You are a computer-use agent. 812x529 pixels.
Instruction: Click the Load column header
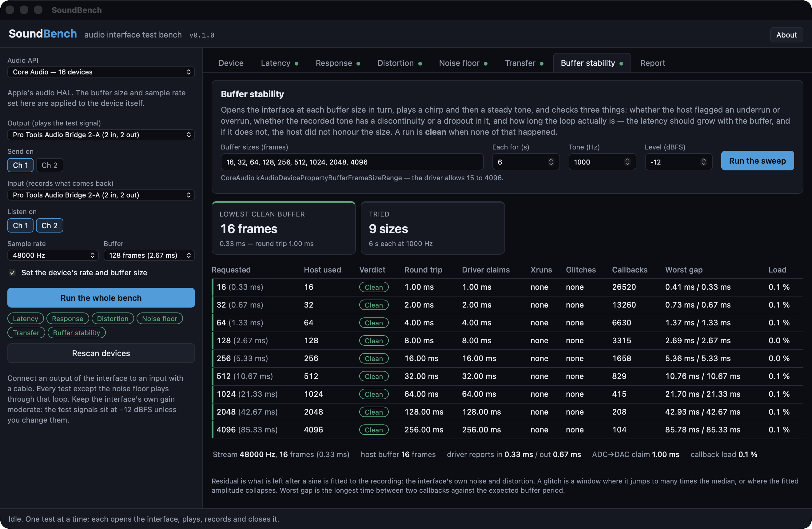(777, 270)
